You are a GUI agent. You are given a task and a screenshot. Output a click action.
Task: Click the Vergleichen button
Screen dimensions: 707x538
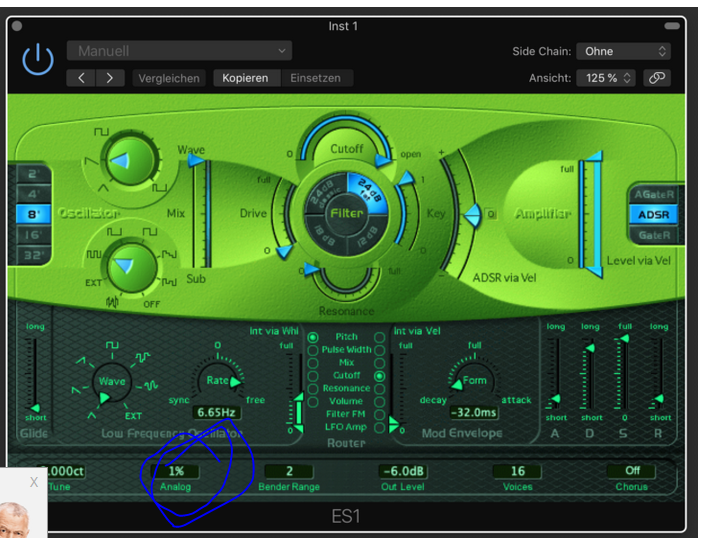[169, 78]
